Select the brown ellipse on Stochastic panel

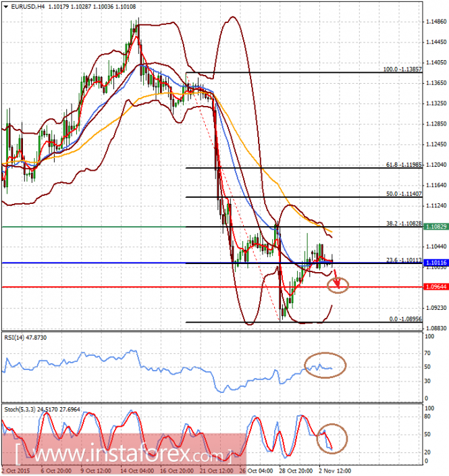(332, 439)
